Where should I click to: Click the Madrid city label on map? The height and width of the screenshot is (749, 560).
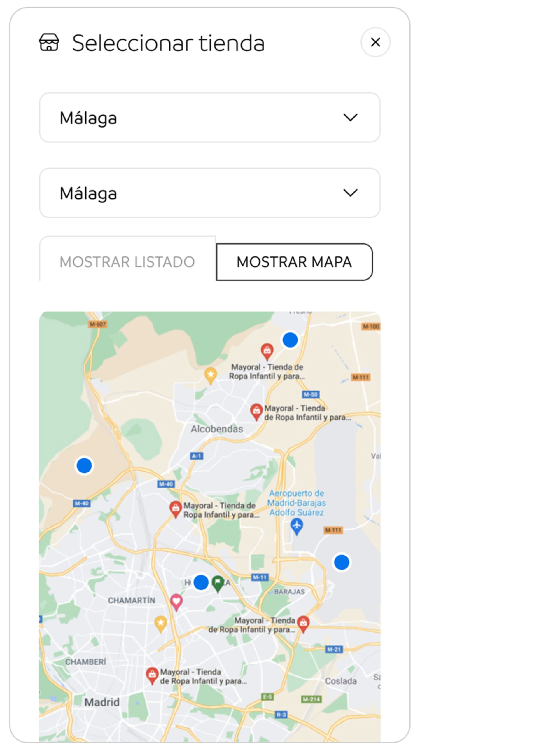pos(102,702)
